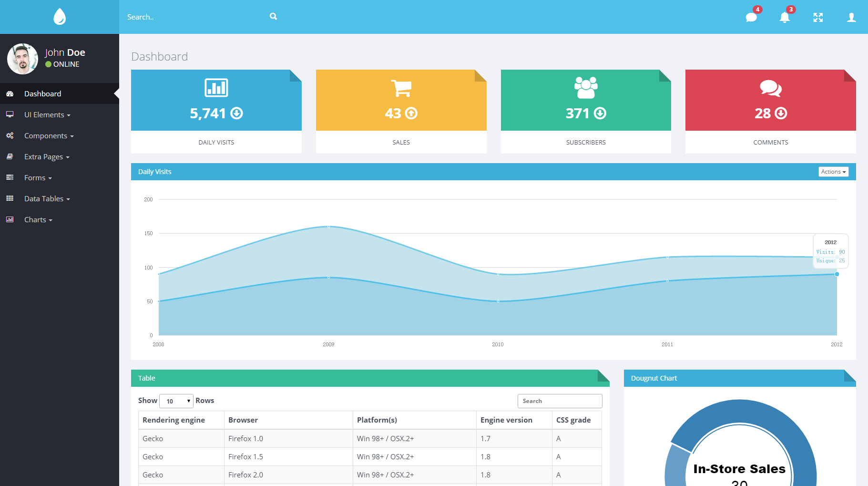Image resolution: width=868 pixels, height=486 pixels.
Task: Click the shopping cart icon on Sales card
Action: pyautogui.click(x=401, y=88)
